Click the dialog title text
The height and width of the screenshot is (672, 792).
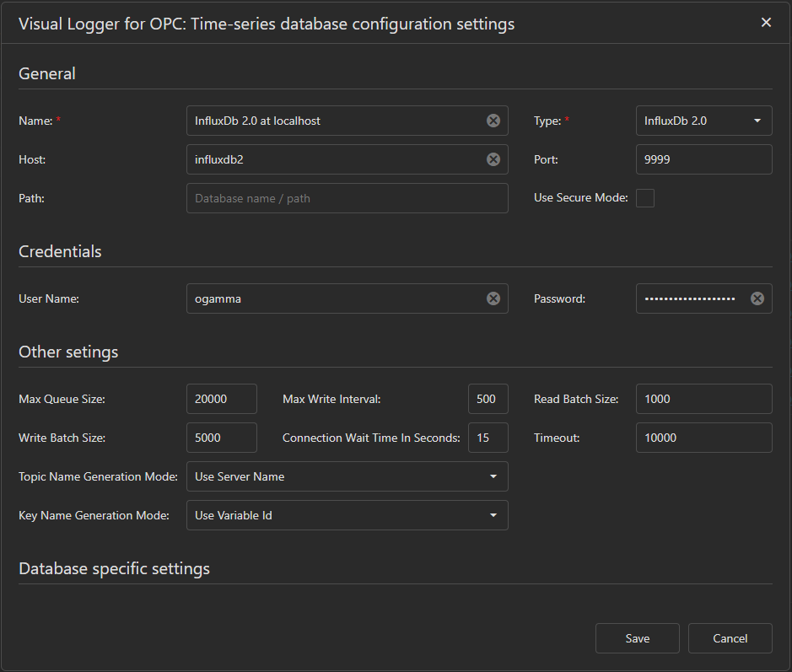(267, 24)
